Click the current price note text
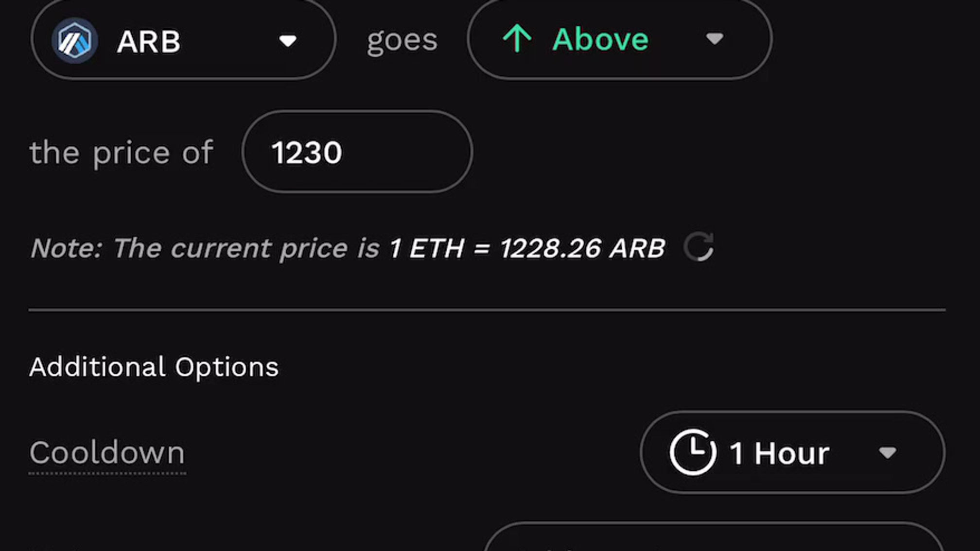This screenshot has width=980, height=551. click(348, 248)
